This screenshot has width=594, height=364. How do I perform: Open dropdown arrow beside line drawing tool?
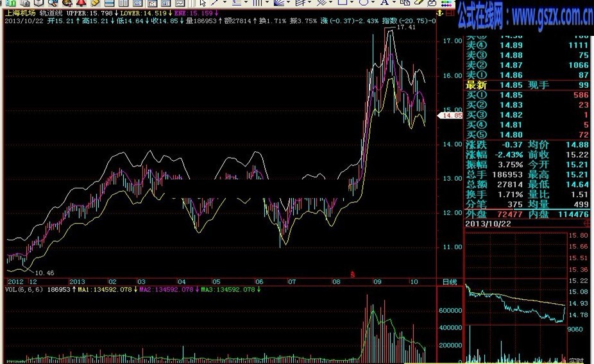(225, 2)
